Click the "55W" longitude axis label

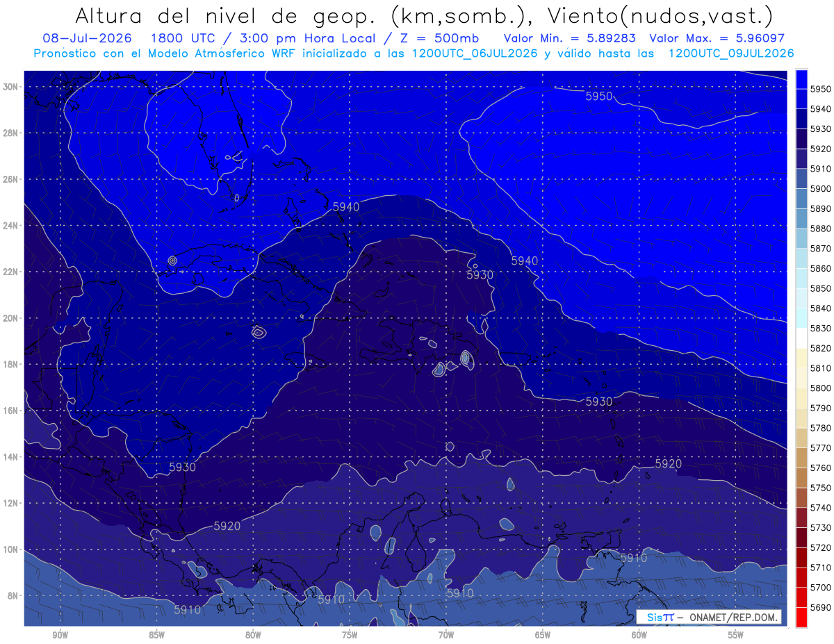736,636
